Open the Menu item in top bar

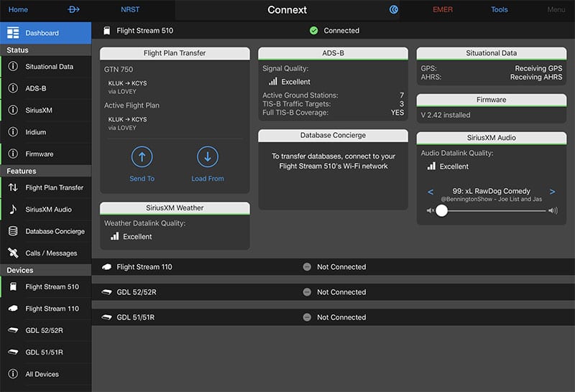pyautogui.click(x=556, y=9)
